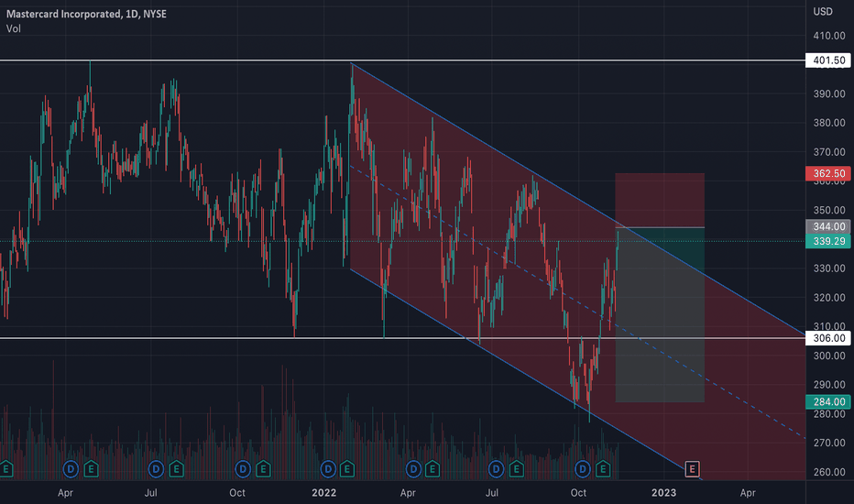Click the 2022 label on time axis
854x504 pixels.
tap(324, 493)
